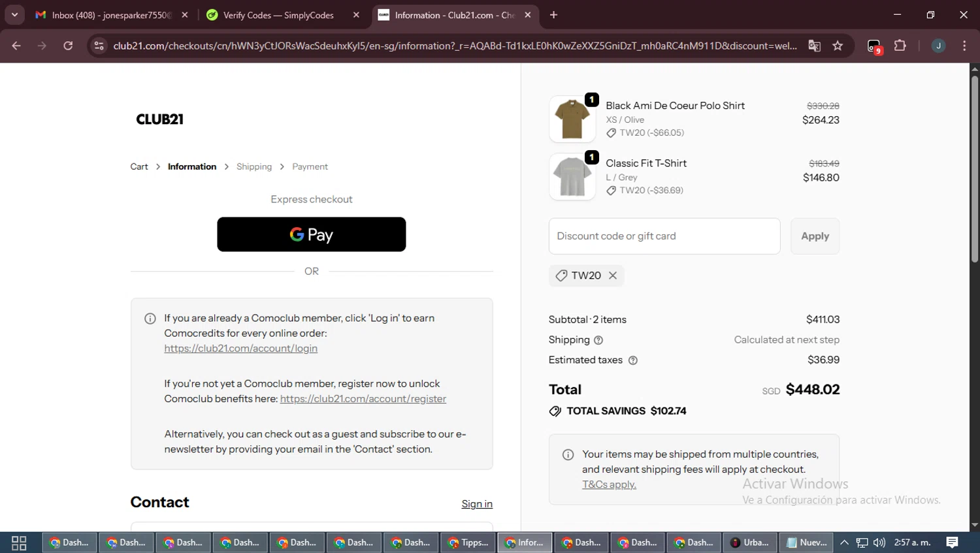
Task: Open the translate page icon
Action: click(x=815, y=46)
